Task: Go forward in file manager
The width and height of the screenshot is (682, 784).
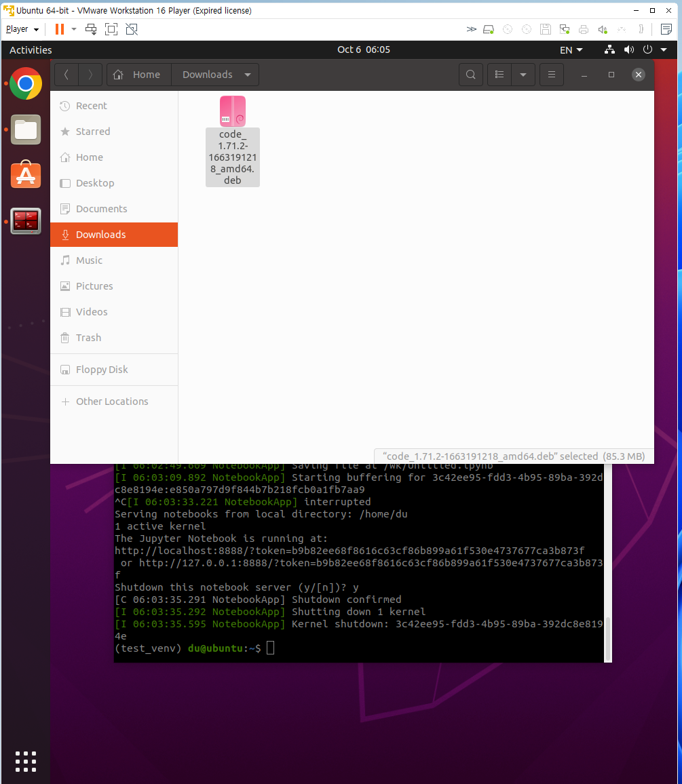Action: pos(90,75)
